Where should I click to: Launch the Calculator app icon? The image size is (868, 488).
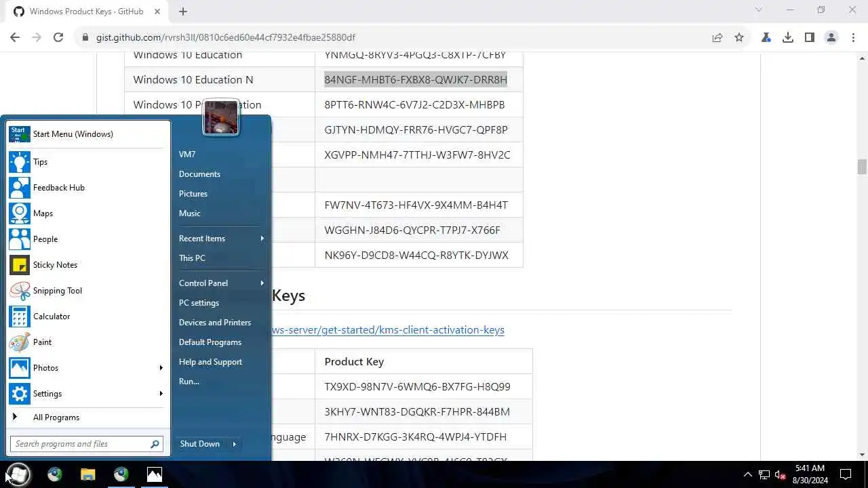click(x=20, y=317)
